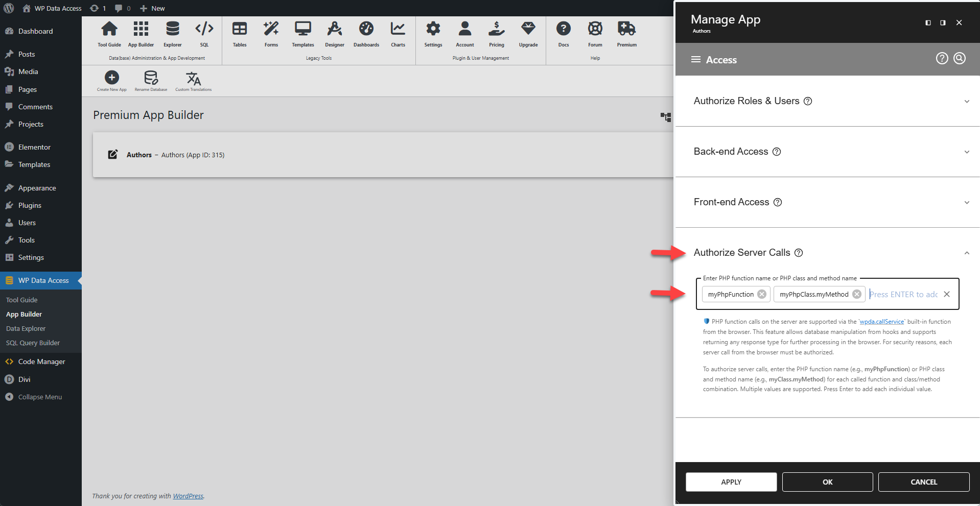Open the Designer legacy tool
This screenshot has height=506, width=980.
(x=334, y=33)
